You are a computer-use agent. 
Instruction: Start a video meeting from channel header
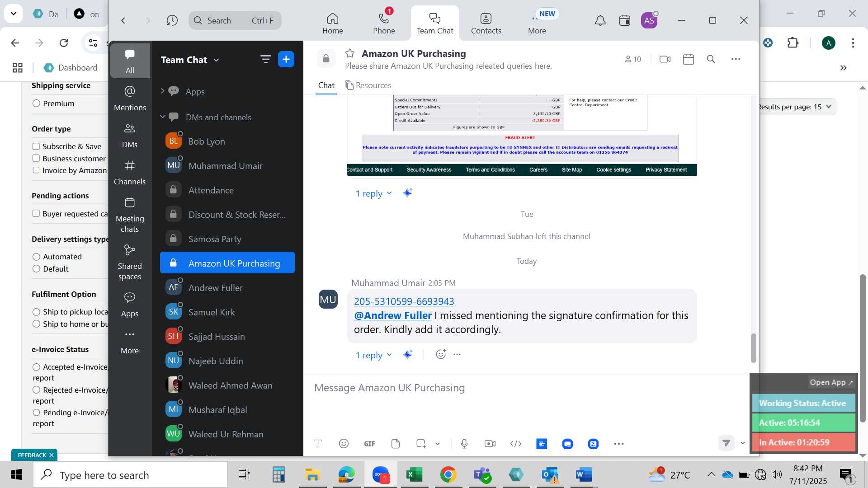[x=665, y=59]
